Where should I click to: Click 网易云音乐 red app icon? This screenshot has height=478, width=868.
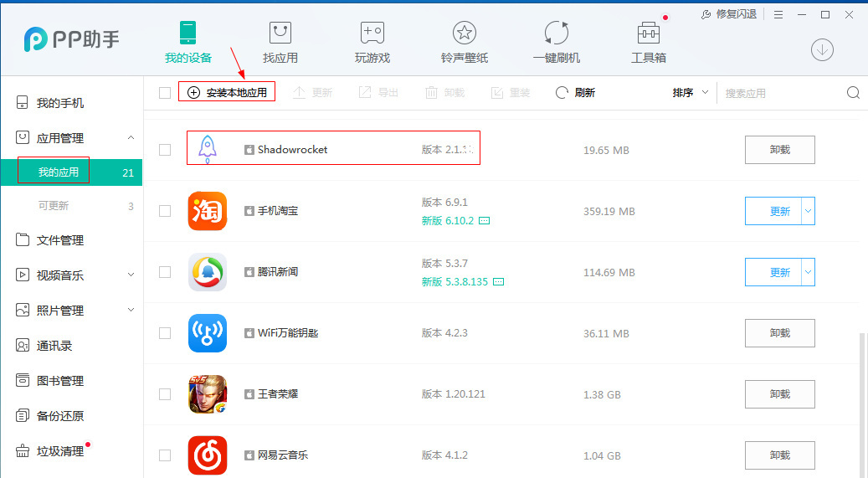[x=208, y=455]
